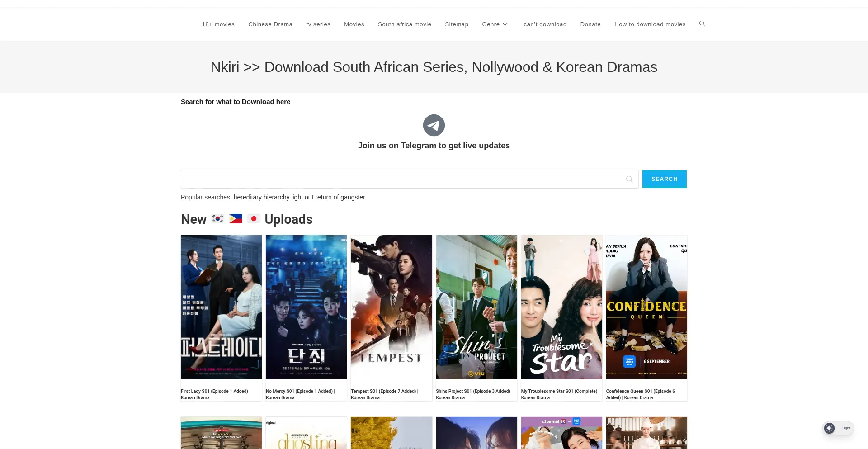Image resolution: width=868 pixels, height=449 pixels.
Task: Open No Mercy S01 title link
Action: point(300,394)
